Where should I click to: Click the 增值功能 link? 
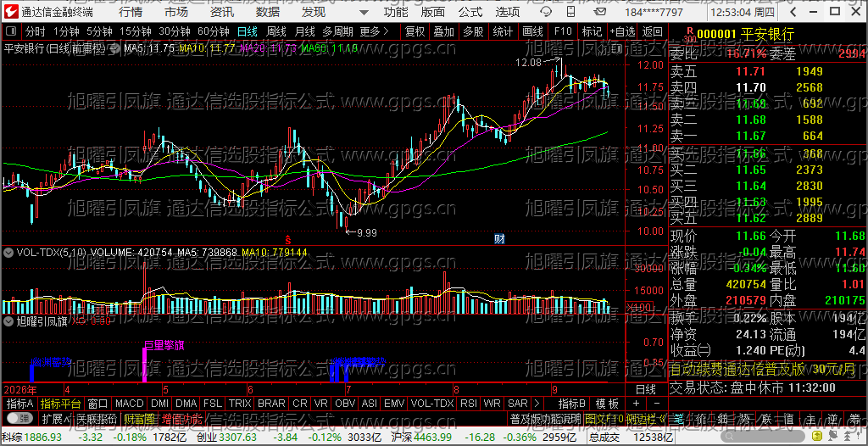(x=183, y=418)
